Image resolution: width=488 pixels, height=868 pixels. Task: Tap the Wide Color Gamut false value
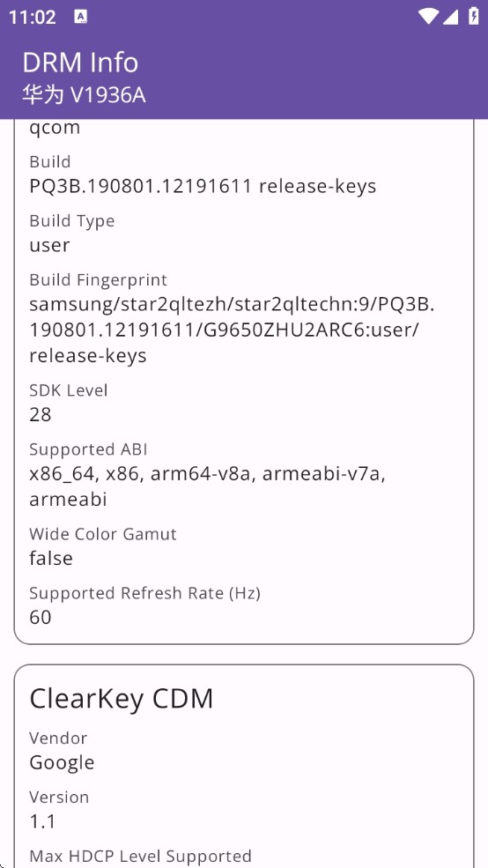(x=51, y=558)
